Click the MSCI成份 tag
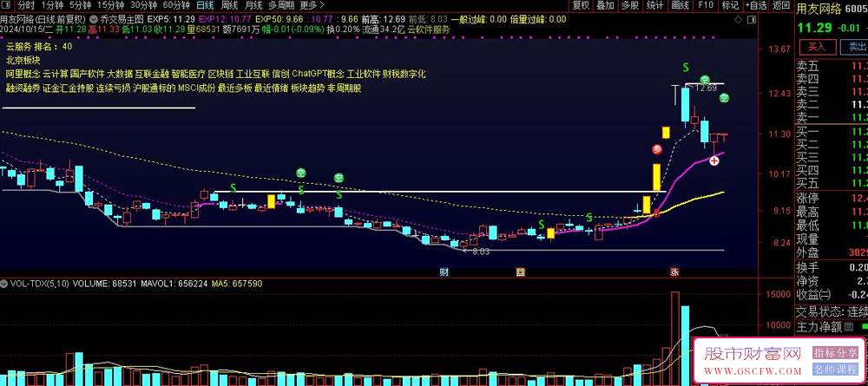This screenshot has width=868, height=386. point(196,88)
